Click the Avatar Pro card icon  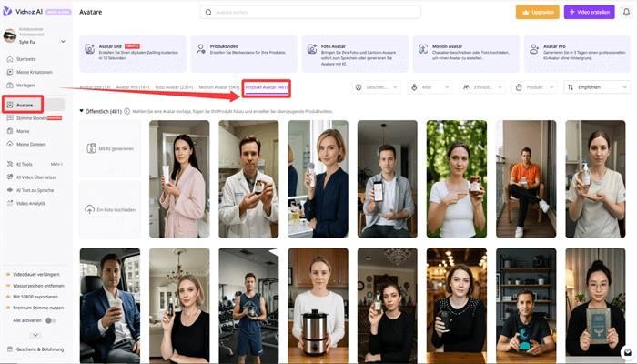coord(534,49)
